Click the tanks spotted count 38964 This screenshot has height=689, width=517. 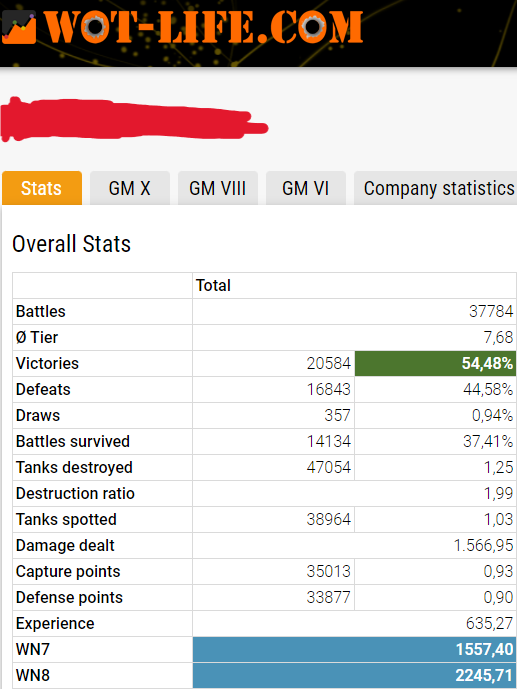click(x=329, y=519)
